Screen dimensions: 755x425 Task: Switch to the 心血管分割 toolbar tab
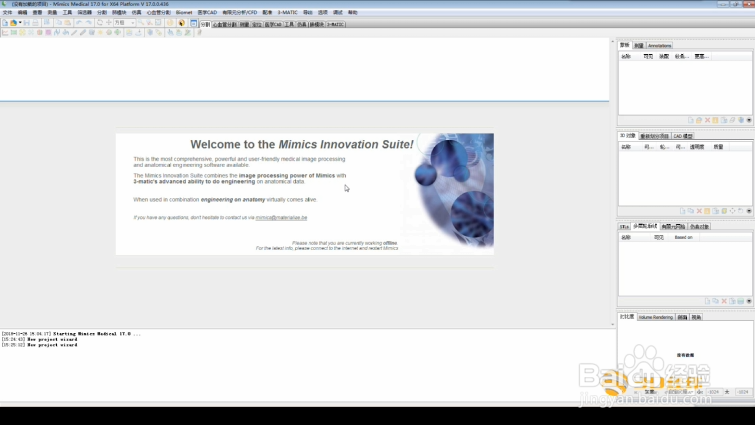click(224, 24)
